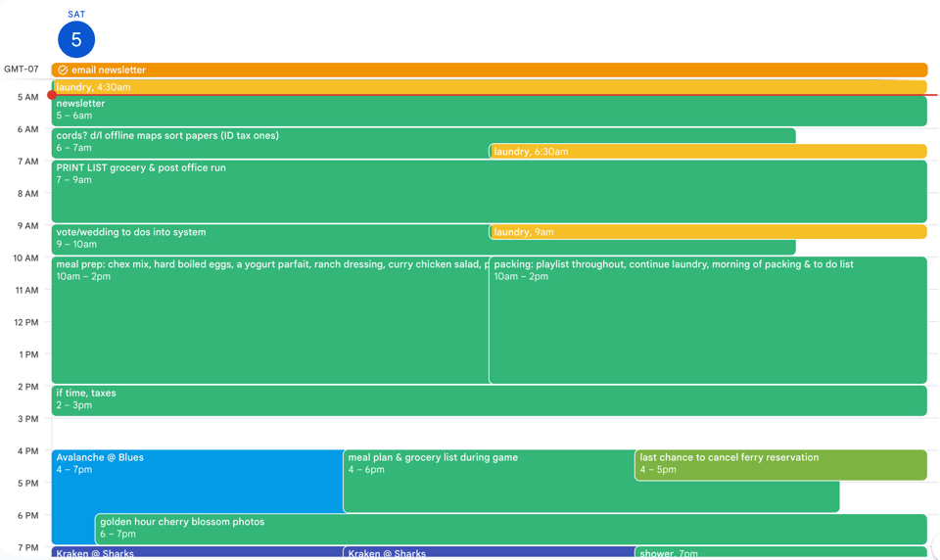Click the laundry 6:30am yellow event
Viewport: 940px width, 560px height.
click(x=705, y=152)
